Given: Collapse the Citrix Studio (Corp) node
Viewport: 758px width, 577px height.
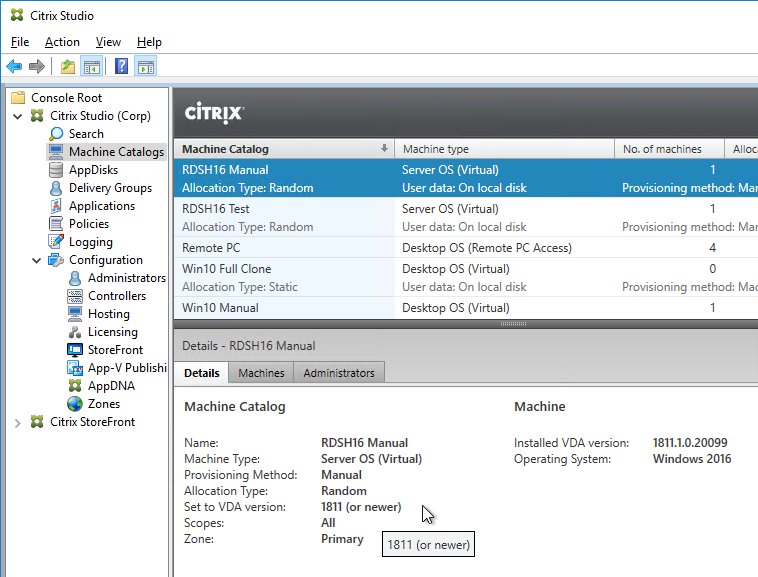Looking at the screenshot, I should pos(17,116).
